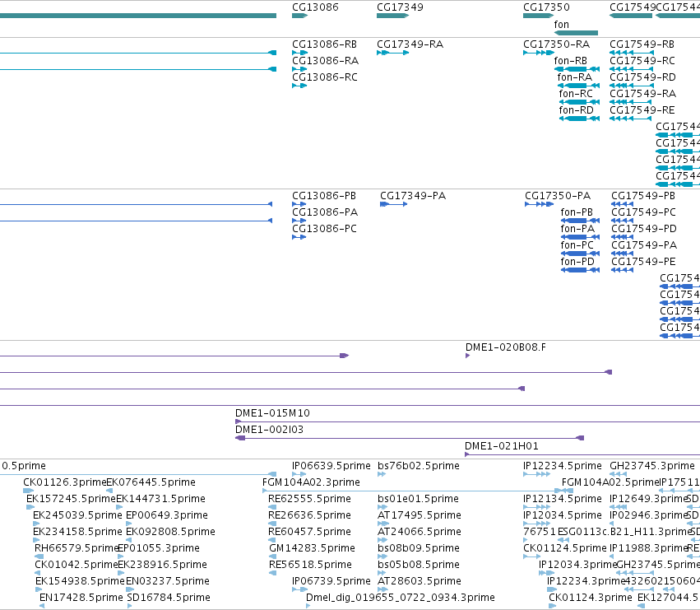Screen dimensions: 700x610
Task: Open protein CG13086-PC label
Action: coord(325,229)
